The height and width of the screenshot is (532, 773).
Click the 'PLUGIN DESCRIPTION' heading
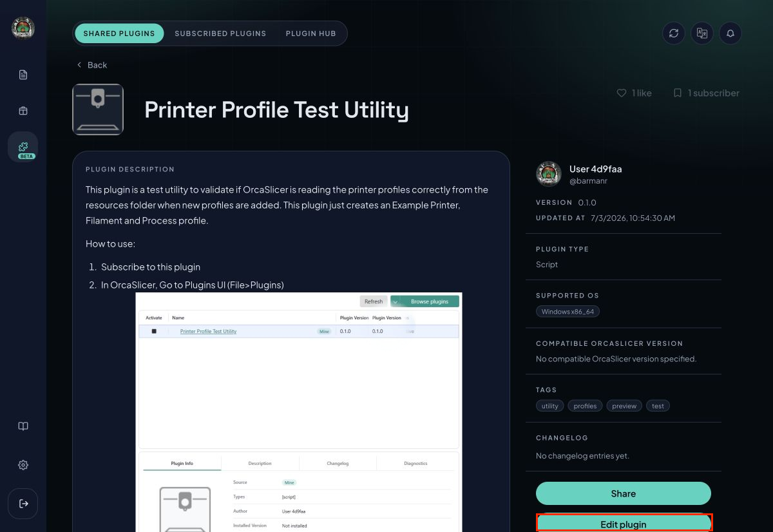130,169
